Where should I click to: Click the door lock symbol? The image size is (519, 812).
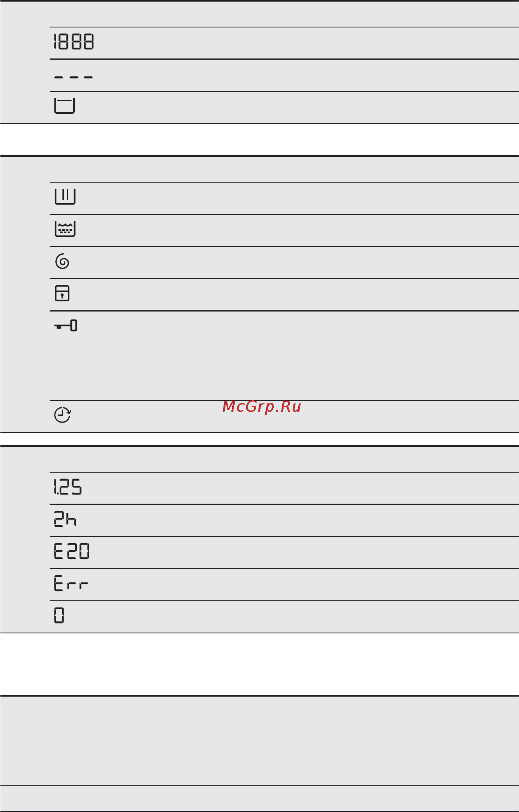pyautogui.click(x=62, y=293)
